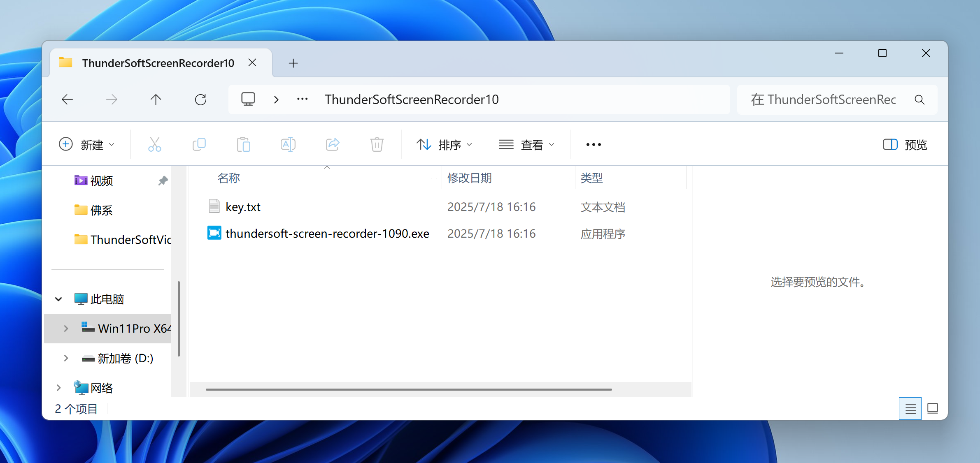Add a new tab
980x463 pixels.
293,63
